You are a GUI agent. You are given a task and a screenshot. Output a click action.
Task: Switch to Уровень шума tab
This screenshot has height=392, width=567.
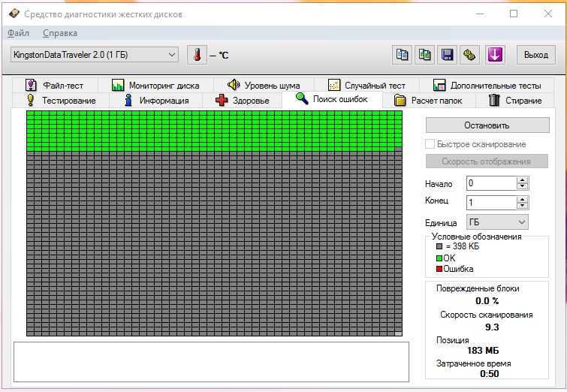click(264, 86)
